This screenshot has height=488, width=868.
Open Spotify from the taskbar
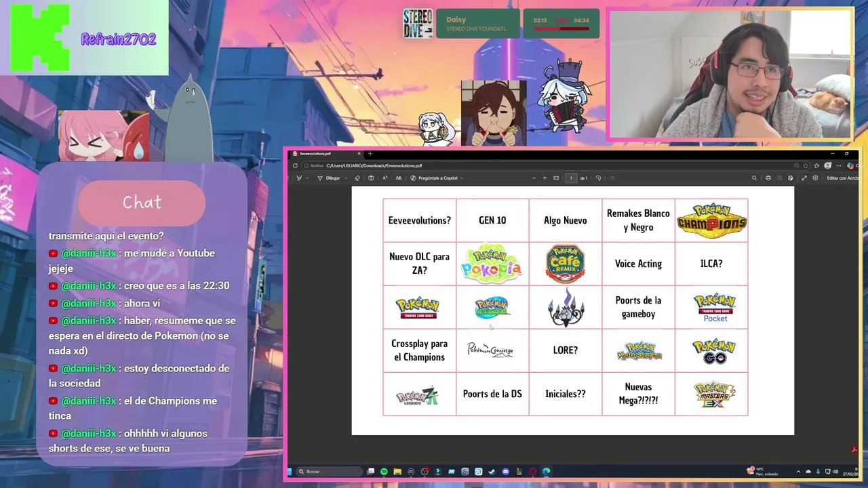coord(384,471)
